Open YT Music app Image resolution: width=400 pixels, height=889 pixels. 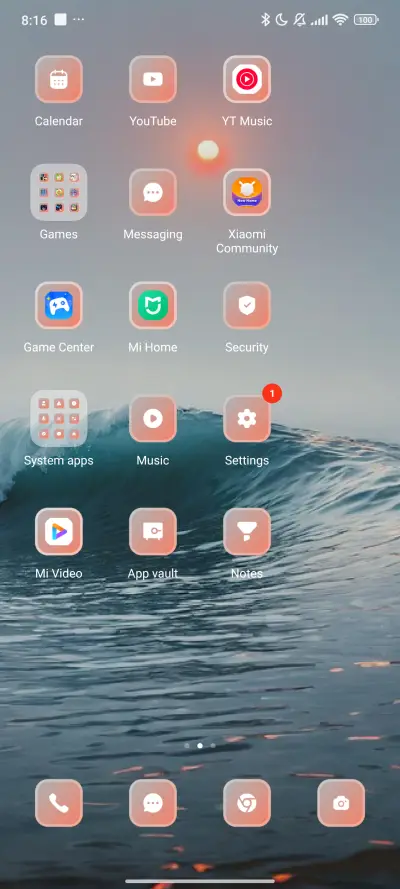coord(247,79)
